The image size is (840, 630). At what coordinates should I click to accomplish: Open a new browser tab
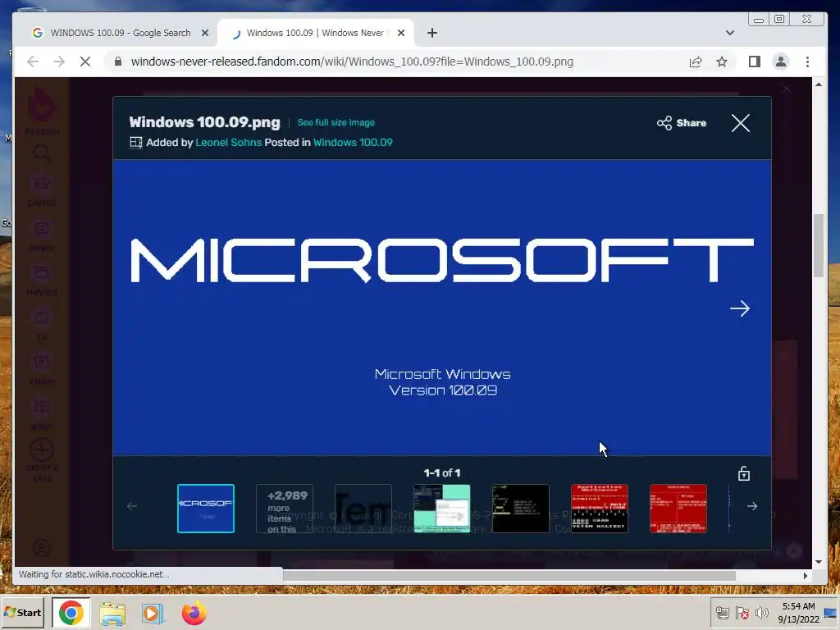click(x=432, y=33)
